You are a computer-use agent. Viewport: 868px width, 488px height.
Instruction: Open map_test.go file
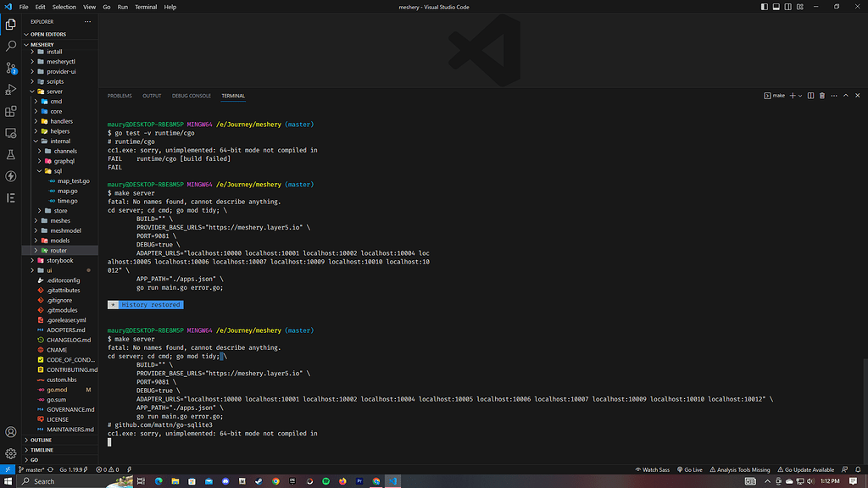[x=73, y=181]
